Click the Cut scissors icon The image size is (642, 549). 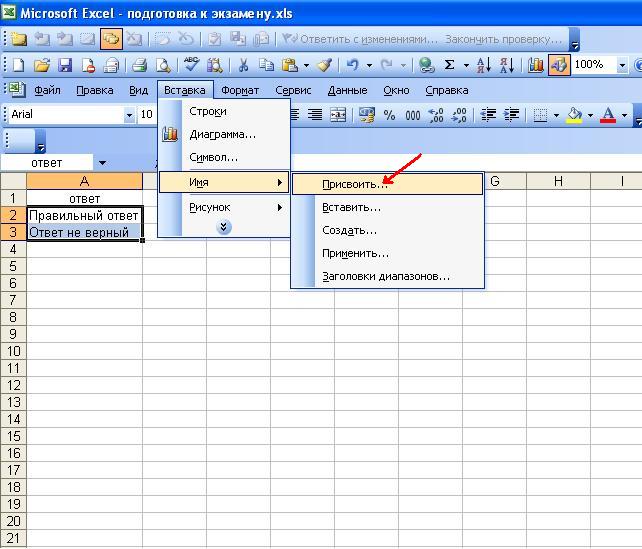pyautogui.click(x=243, y=65)
